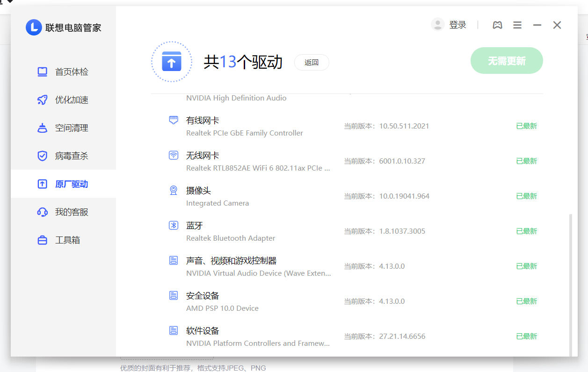Click version text 6001.0.10.327
588x372 pixels.
point(402,161)
